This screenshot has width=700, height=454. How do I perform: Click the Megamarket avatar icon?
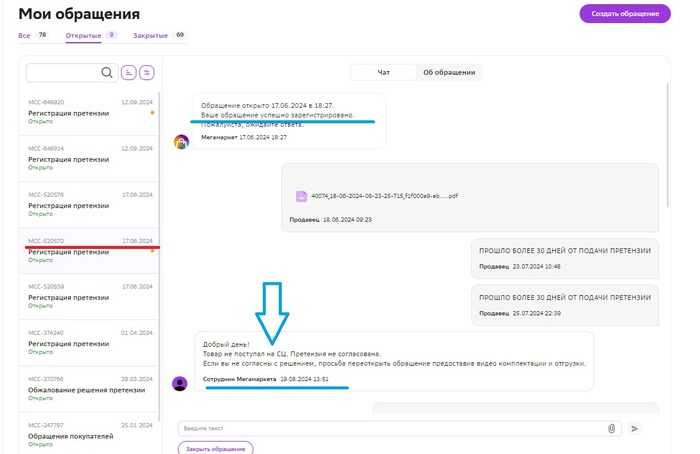181,142
